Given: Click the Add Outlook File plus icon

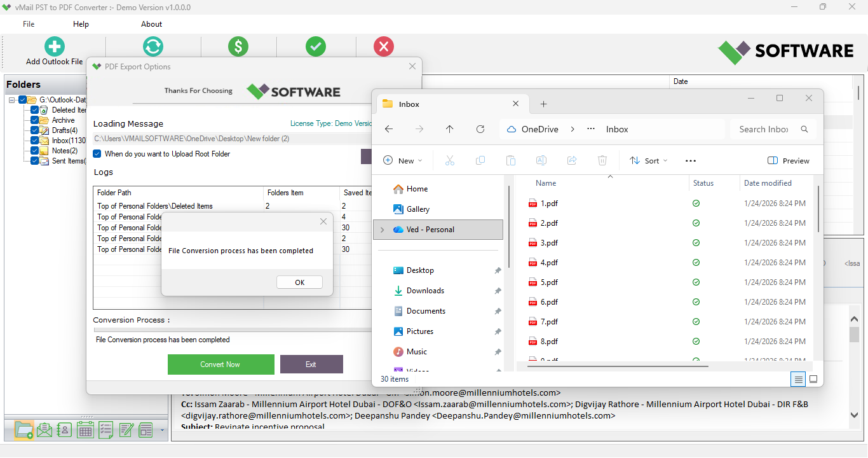Looking at the screenshot, I should point(54,46).
